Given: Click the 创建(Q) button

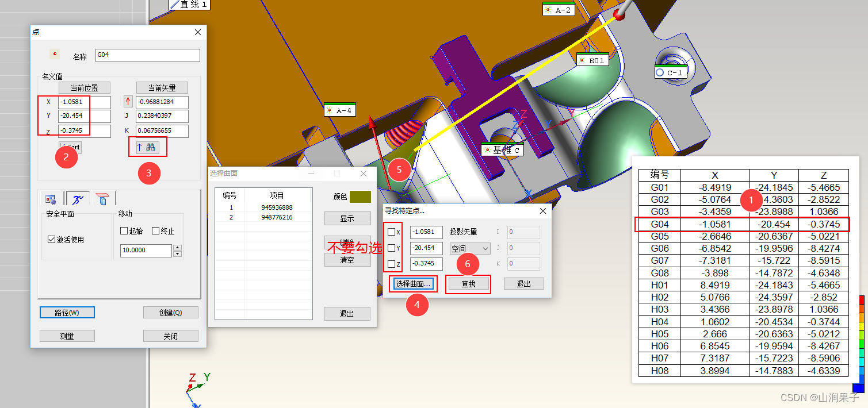Looking at the screenshot, I should point(170,313).
